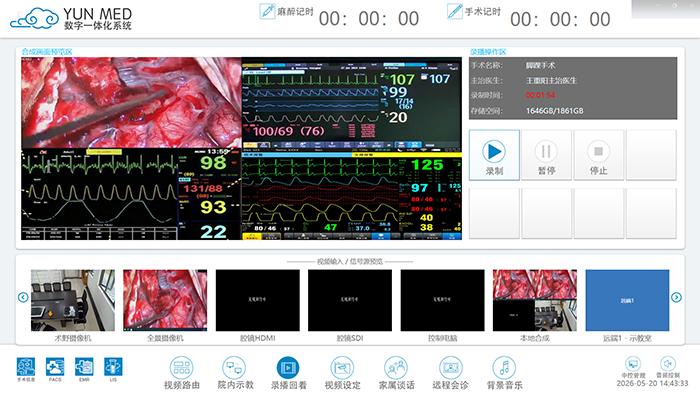Pause recording with the 暂停 button
This screenshot has height=394, width=700.
546,155
